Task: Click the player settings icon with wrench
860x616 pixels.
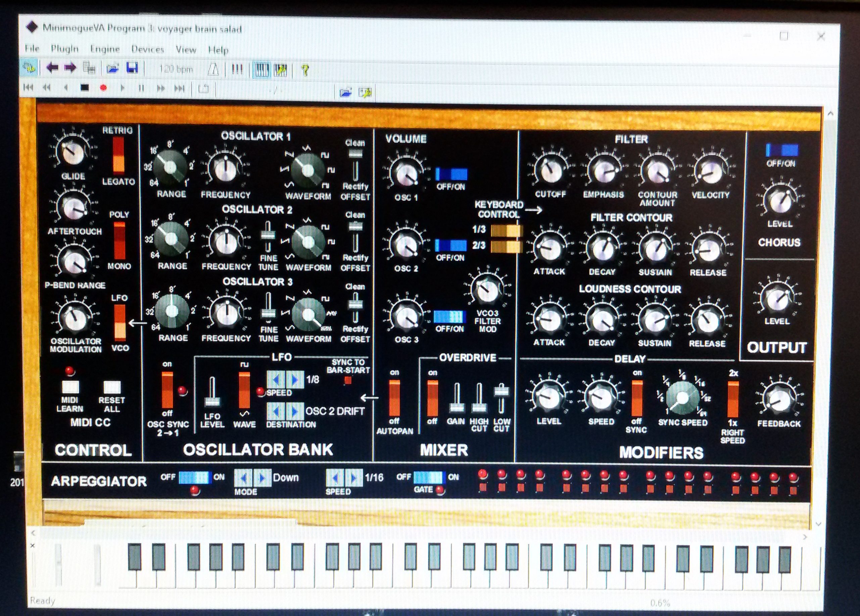Action: pos(365,93)
